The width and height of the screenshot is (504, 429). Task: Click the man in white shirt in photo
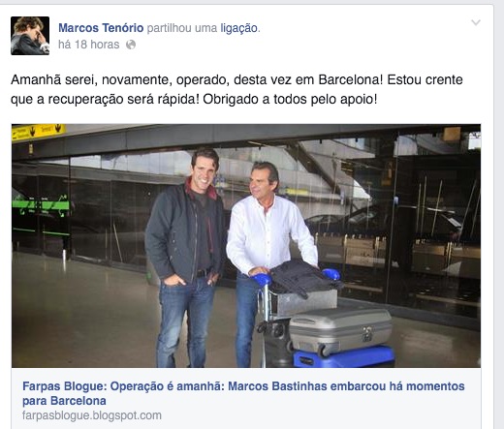(267, 252)
